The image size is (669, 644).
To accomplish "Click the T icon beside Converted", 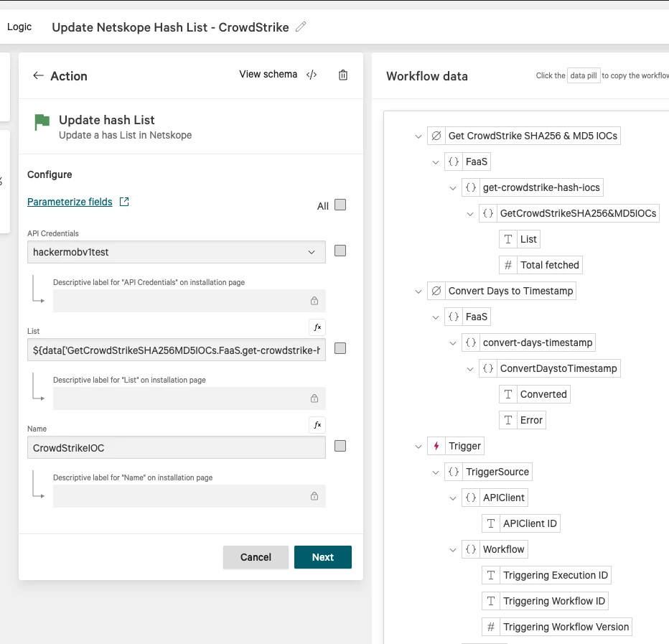I will 507,394.
